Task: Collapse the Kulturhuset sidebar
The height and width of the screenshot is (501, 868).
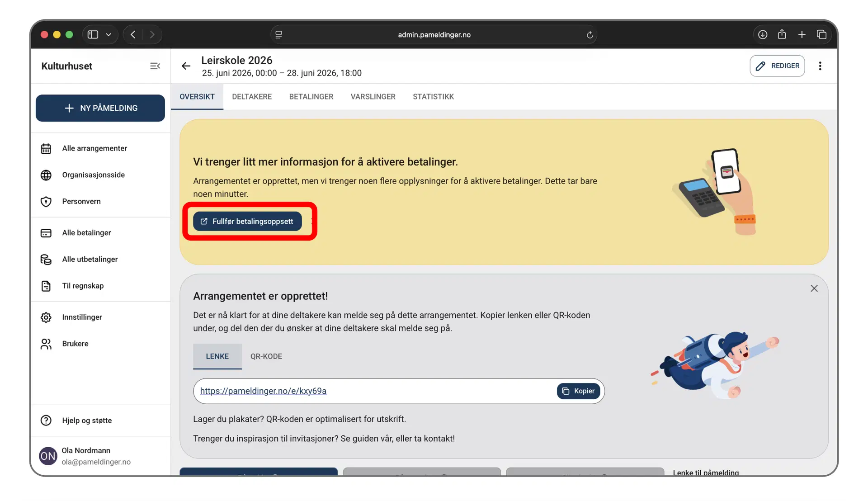Action: [155, 66]
